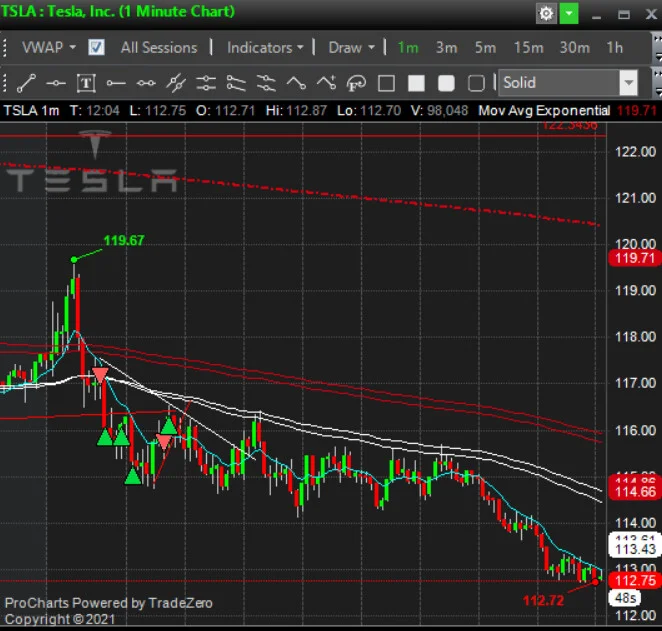Image resolution: width=662 pixels, height=631 pixels.
Task: Select the angled parallel channel tool
Action: click(x=236, y=83)
